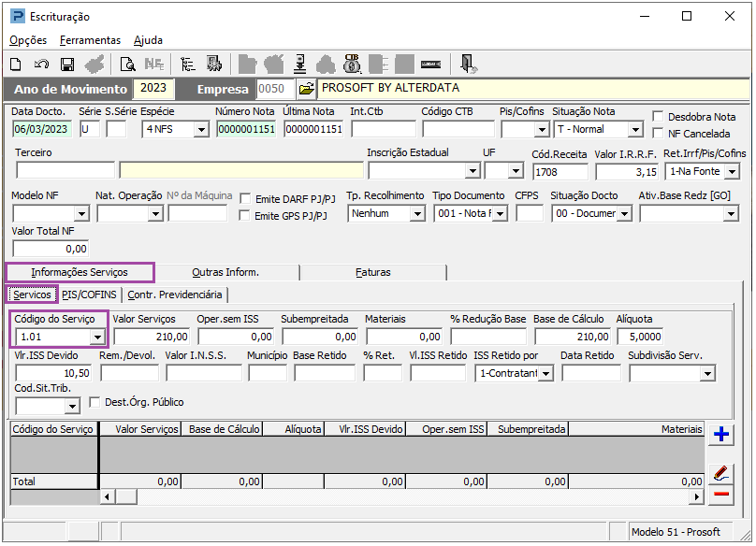The height and width of the screenshot is (546, 756).
Task: Open the Cod.Sit.Trib. dropdown
Action: coord(72,407)
